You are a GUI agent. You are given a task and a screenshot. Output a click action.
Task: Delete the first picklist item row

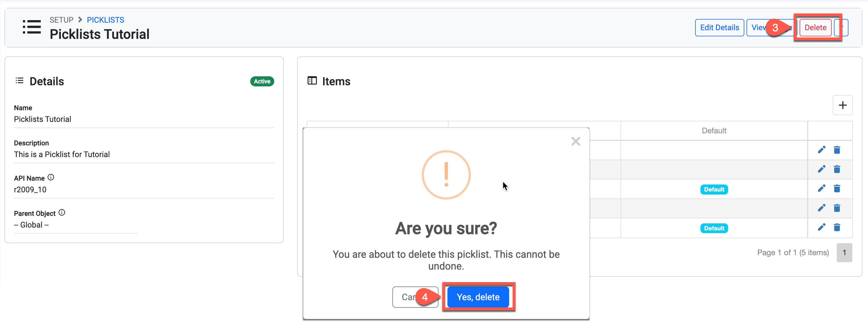tap(837, 150)
